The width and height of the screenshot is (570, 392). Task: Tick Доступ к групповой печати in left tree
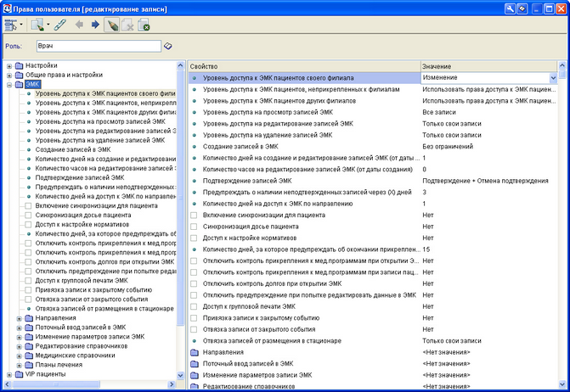[x=28, y=281]
